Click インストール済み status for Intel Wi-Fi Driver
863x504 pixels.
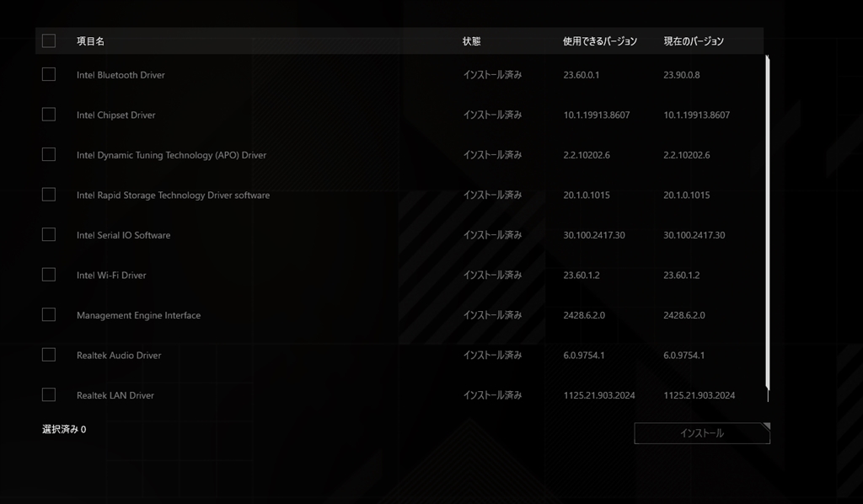(492, 275)
